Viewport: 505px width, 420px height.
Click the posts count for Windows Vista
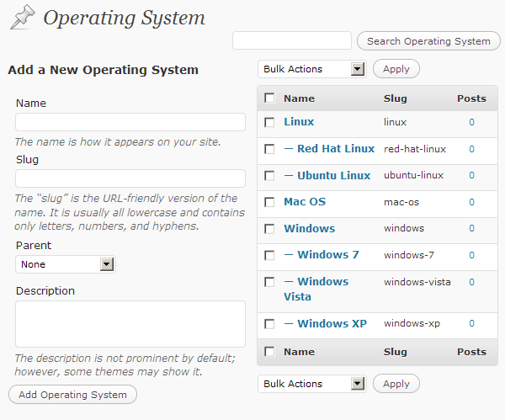[471, 282]
